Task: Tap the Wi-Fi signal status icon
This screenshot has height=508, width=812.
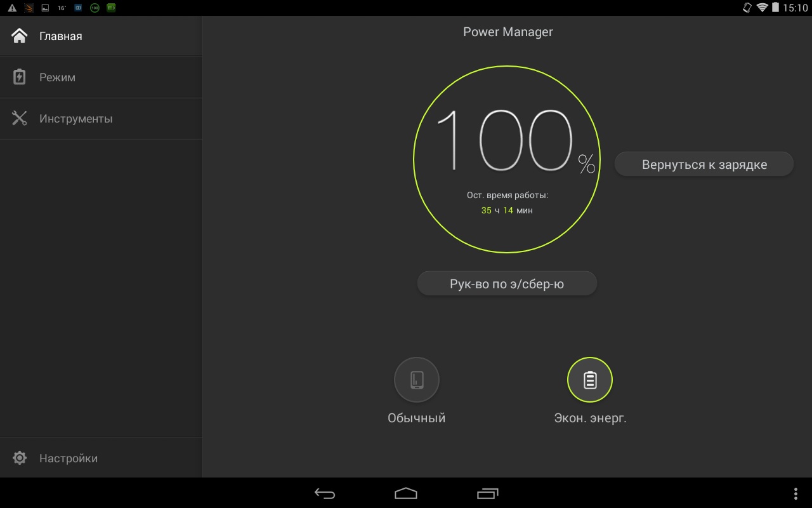Action: pyautogui.click(x=762, y=8)
